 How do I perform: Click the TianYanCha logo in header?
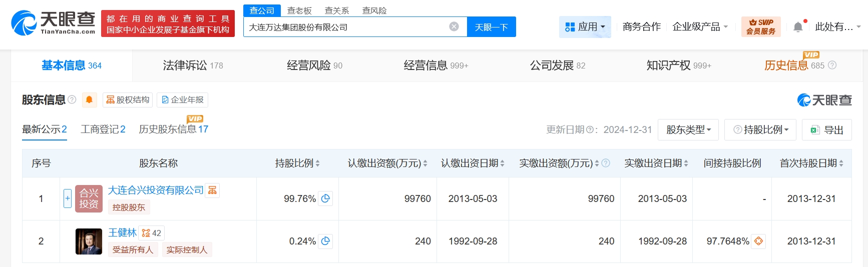[53, 23]
